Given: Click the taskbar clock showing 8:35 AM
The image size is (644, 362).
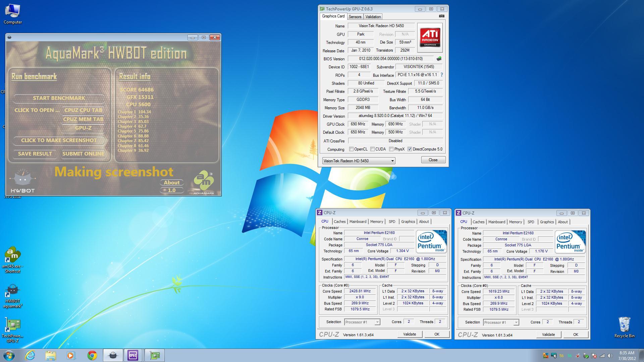Looking at the screenshot, I should tap(627, 356).
